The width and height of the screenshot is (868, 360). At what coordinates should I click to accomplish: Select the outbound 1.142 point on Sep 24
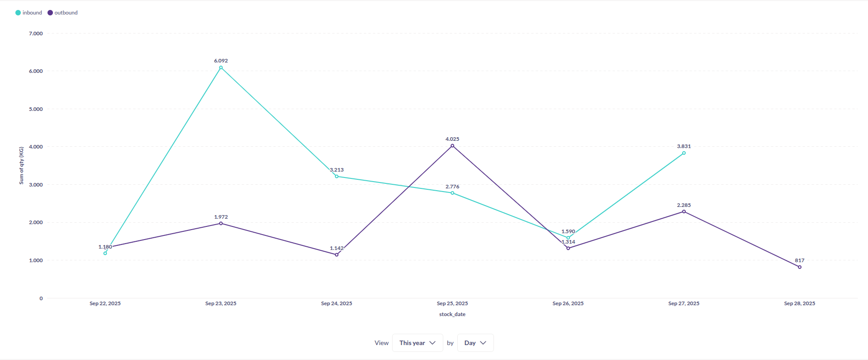(x=337, y=255)
